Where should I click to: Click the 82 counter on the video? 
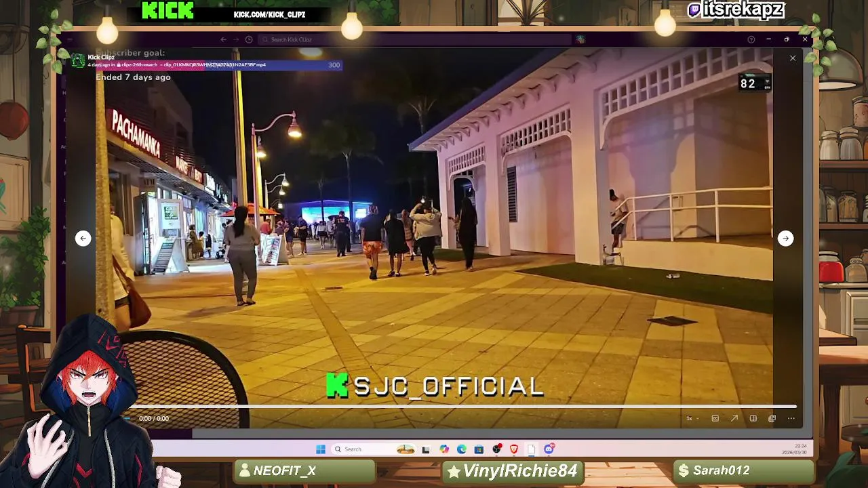[747, 84]
